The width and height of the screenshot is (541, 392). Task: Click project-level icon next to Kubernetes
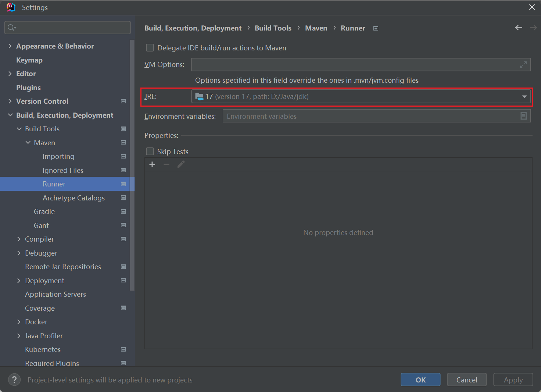(123, 349)
